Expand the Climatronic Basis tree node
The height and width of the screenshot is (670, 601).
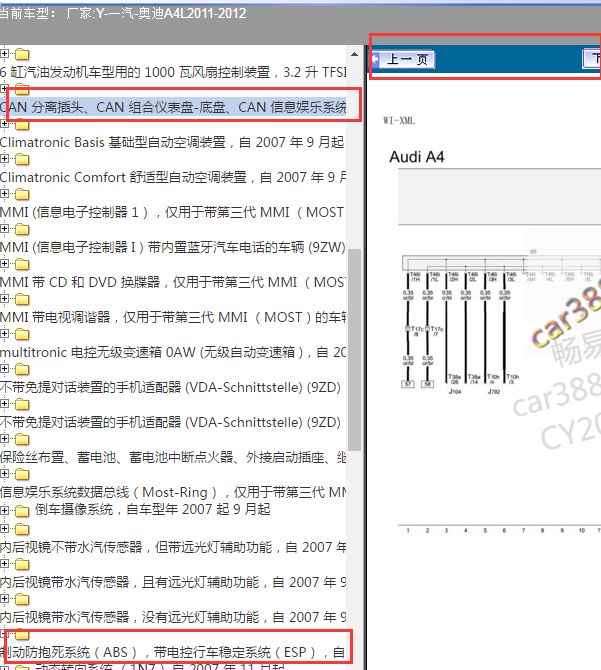coord(4,124)
